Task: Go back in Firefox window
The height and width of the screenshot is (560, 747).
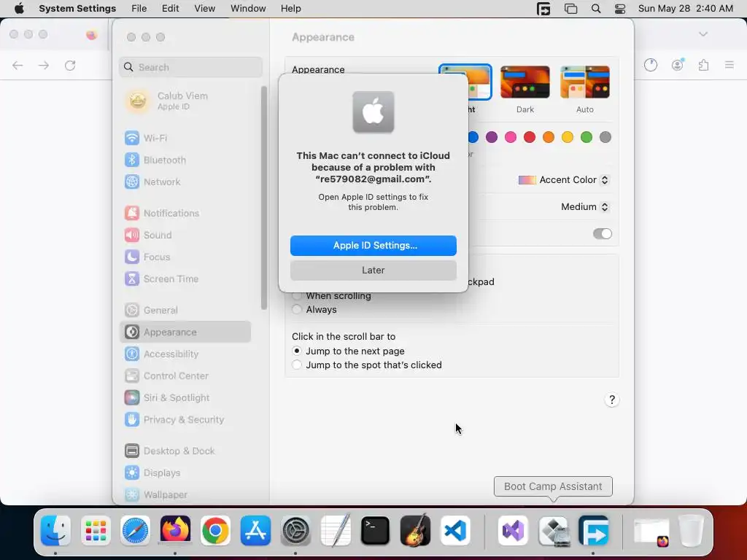Action: pyautogui.click(x=18, y=65)
